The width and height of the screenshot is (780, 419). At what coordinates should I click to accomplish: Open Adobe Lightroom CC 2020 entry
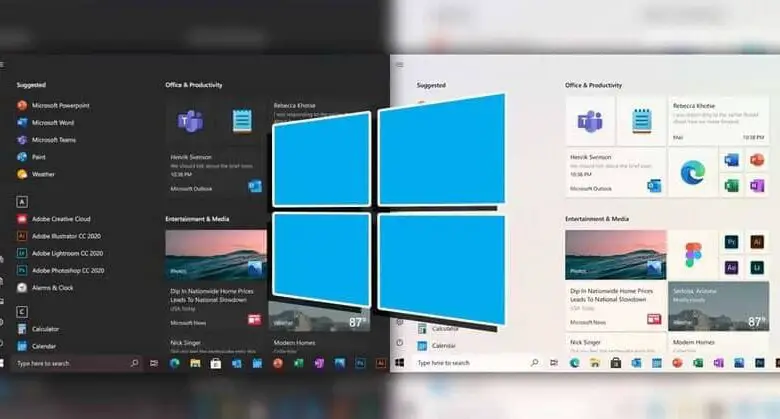60,253
